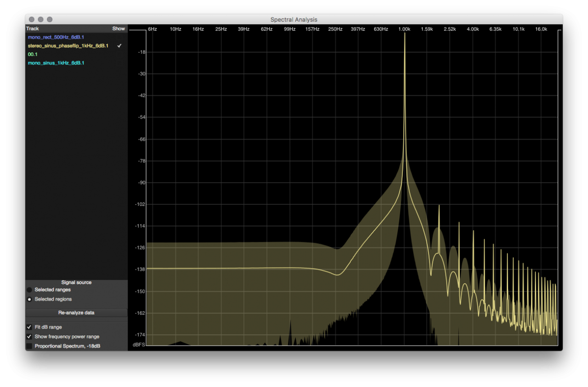The height and width of the screenshot is (387, 588).
Task: Click the -54 dB axis label
Action: coord(142,117)
